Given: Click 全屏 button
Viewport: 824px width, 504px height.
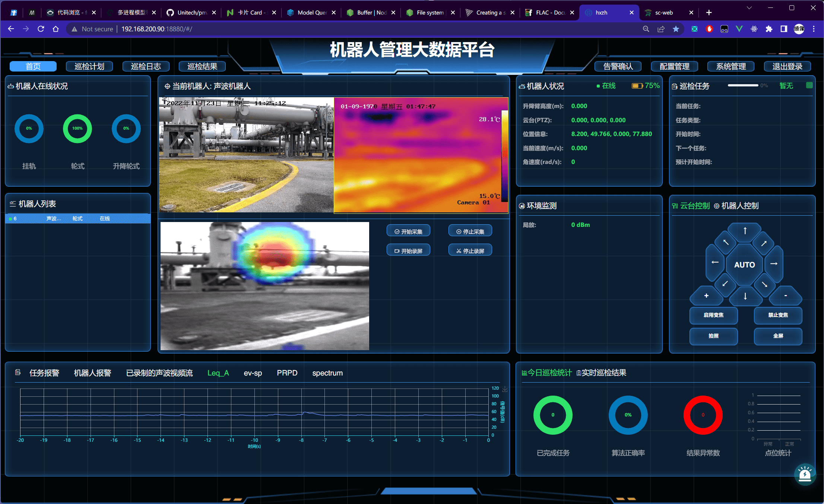Looking at the screenshot, I should coord(778,336).
